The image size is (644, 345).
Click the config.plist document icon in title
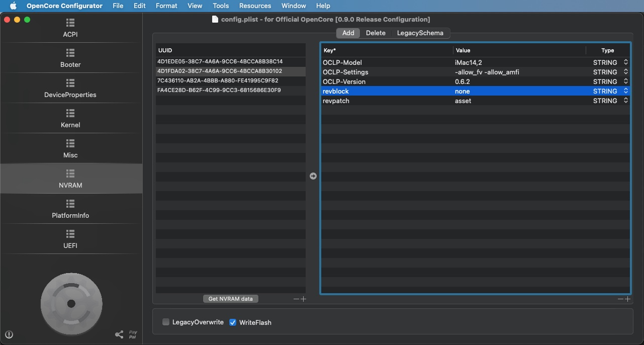tap(215, 19)
